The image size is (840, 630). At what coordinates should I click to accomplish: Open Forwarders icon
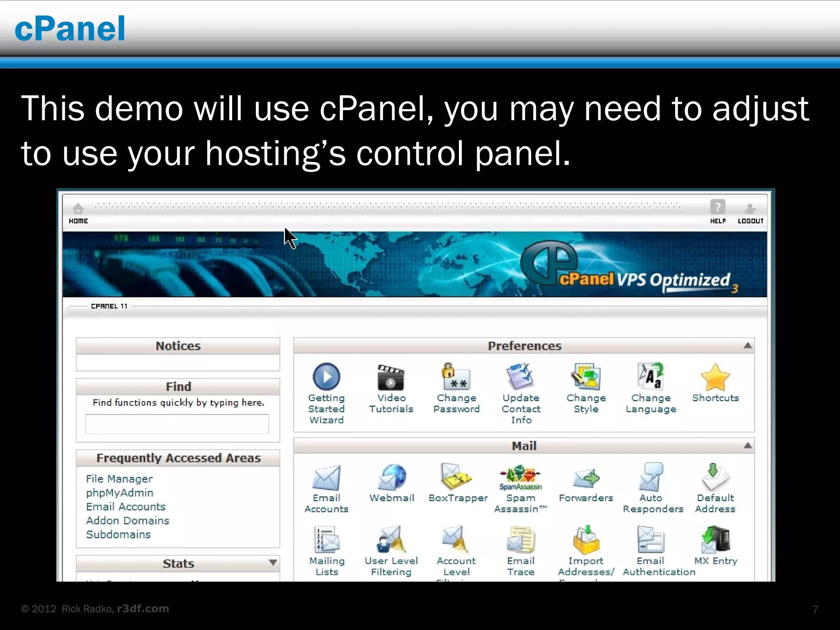(x=586, y=478)
